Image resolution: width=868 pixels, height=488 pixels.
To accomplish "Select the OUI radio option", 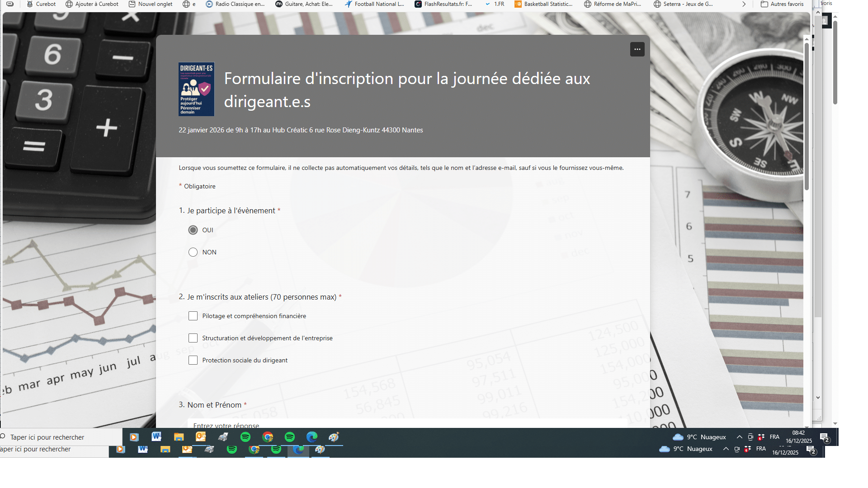I will [193, 230].
